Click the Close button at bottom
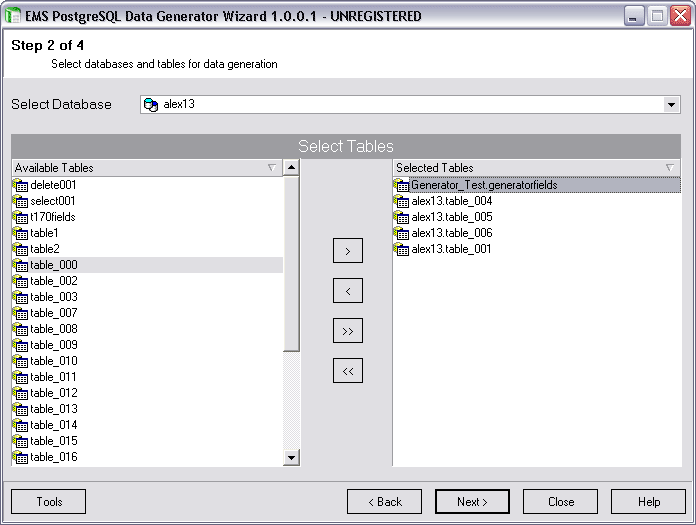The image size is (696, 525). (560, 501)
